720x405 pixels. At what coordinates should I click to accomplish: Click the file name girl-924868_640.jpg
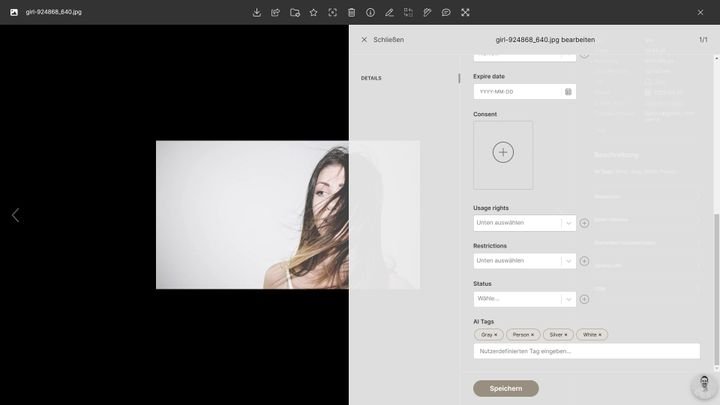pyautogui.click(x=54, y=12)
